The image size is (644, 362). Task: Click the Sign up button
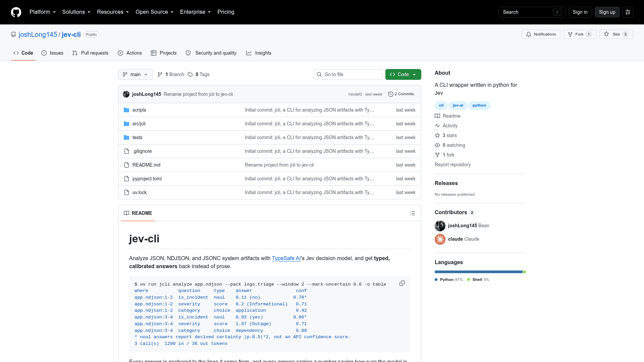coord(607,12)
